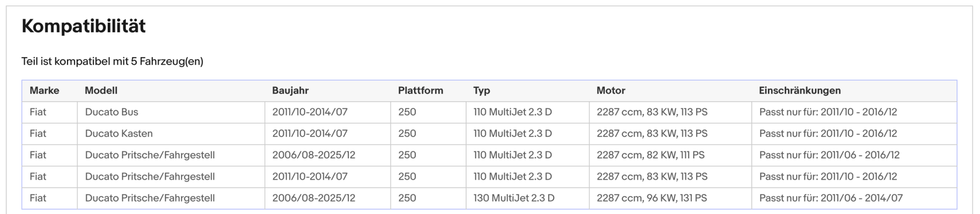Select the Einschränkungen column header
Viewport: 980px width, 214px height.
(x=854, y=91)
